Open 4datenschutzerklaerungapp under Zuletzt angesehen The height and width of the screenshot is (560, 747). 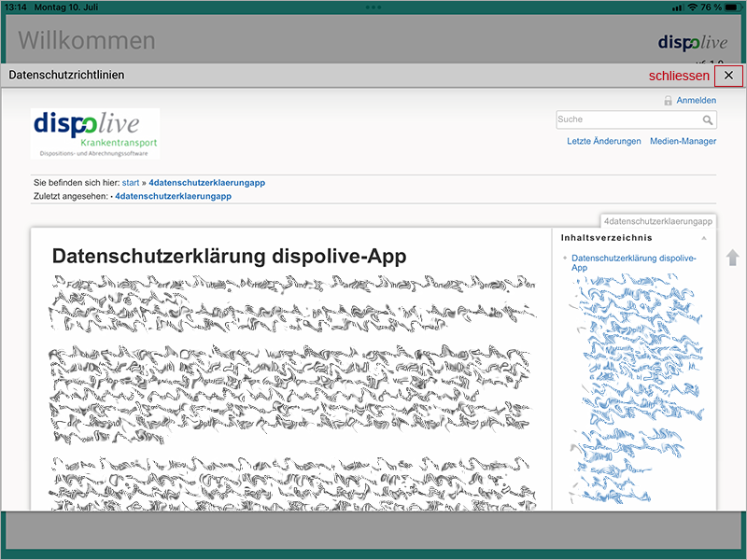pos(173,196)
